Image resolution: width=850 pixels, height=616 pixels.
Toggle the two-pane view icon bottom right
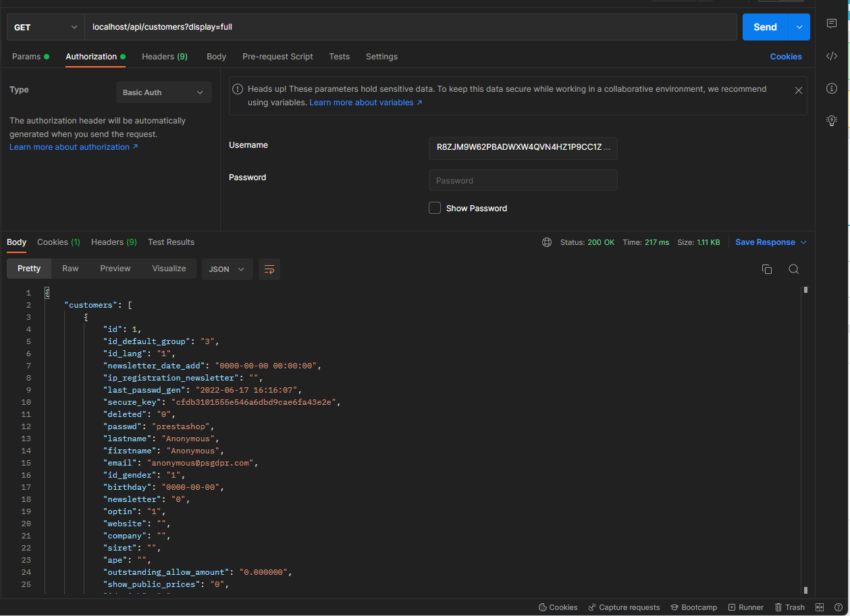click(819, 607)
